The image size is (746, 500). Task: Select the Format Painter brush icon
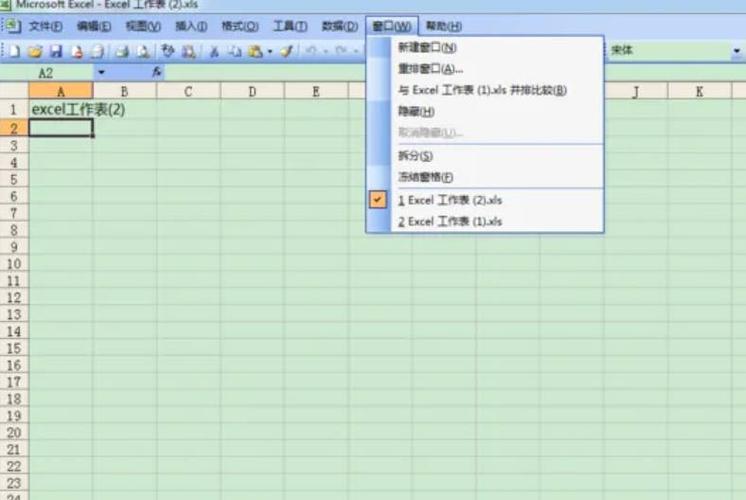(286, 51)
